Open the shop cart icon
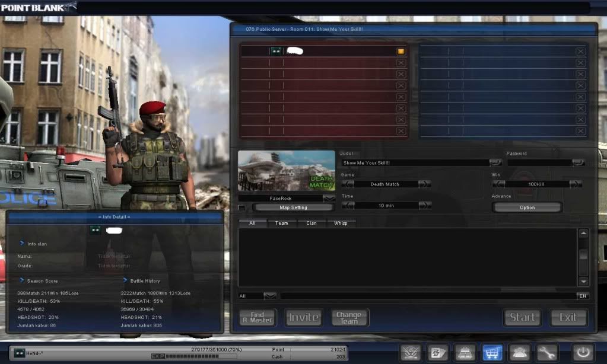The width and height of the screenshot is (607, 364). 492,352
